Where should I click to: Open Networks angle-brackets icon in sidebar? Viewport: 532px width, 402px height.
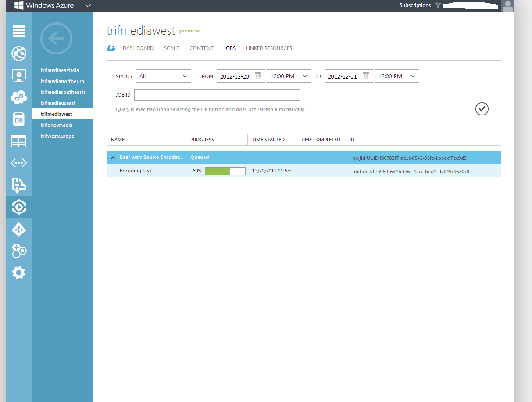[19, 163]
